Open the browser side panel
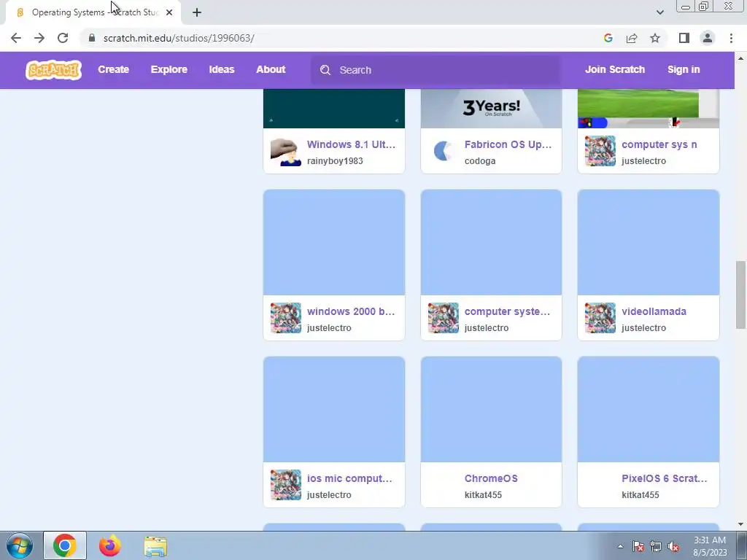This screenshot has height=560, width=747. click(684, 38)
